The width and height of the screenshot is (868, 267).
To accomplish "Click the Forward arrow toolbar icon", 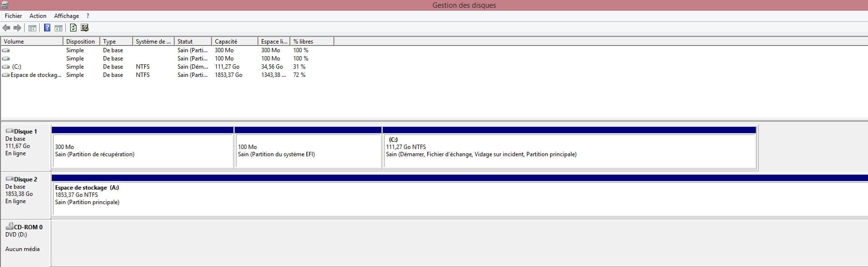I will pos(17,28).
